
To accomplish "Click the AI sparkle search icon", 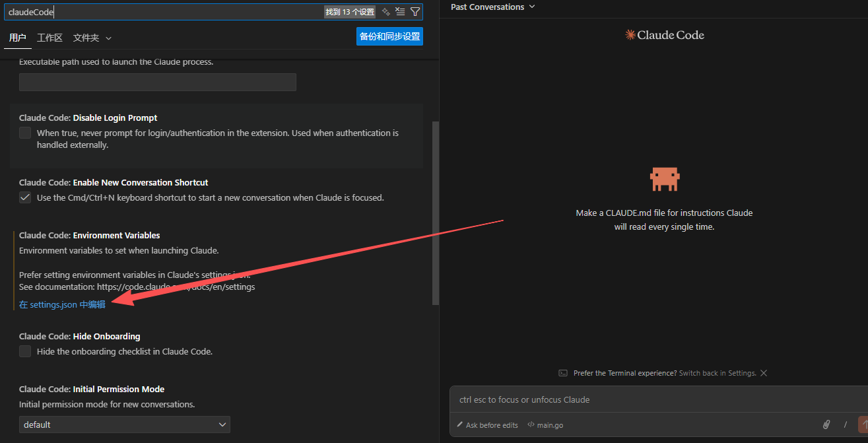I will [x=386, y=12].
